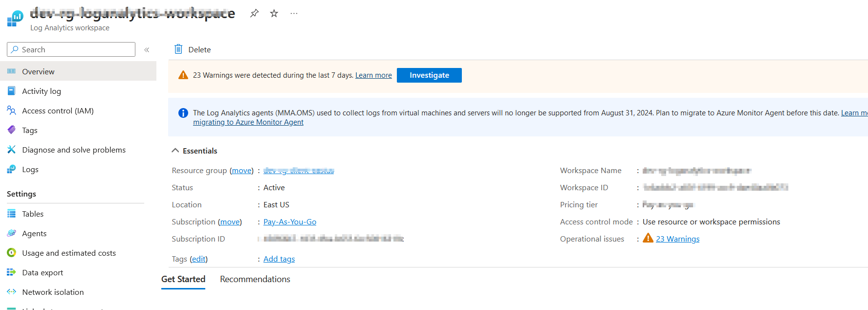Click the Data export icon

pos(11,272)
